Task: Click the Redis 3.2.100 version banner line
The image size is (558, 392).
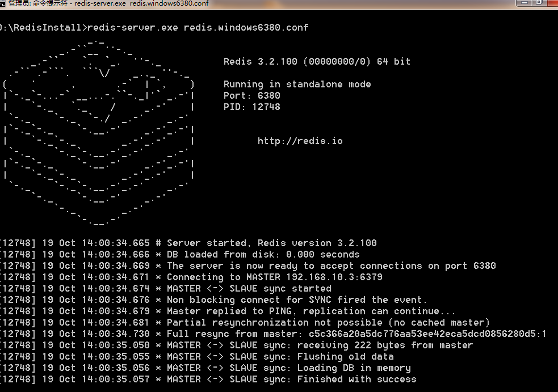Action: pos(317,61)
